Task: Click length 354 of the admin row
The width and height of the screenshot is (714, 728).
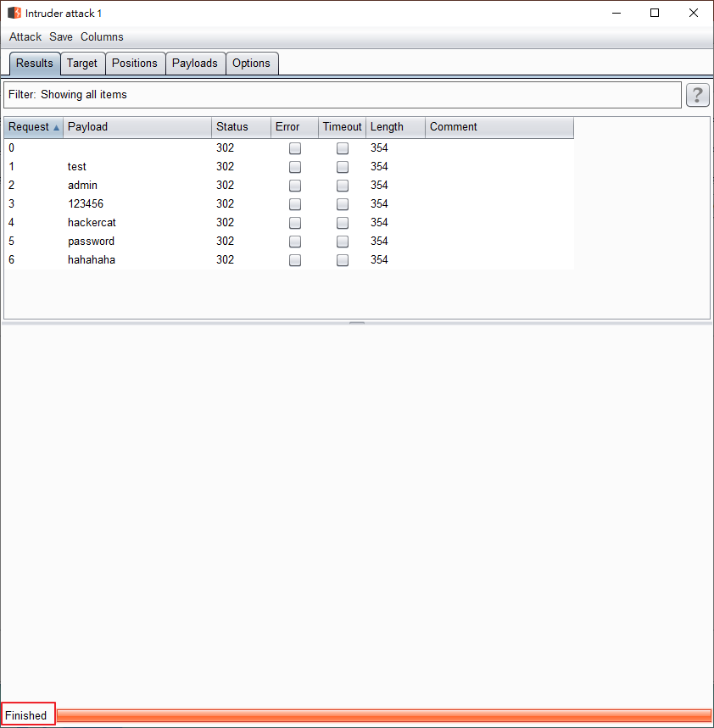Action: tap(379, 186)
